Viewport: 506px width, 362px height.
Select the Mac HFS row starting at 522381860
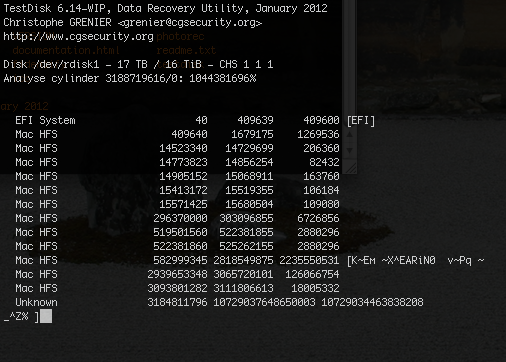[x=177, y=246]
